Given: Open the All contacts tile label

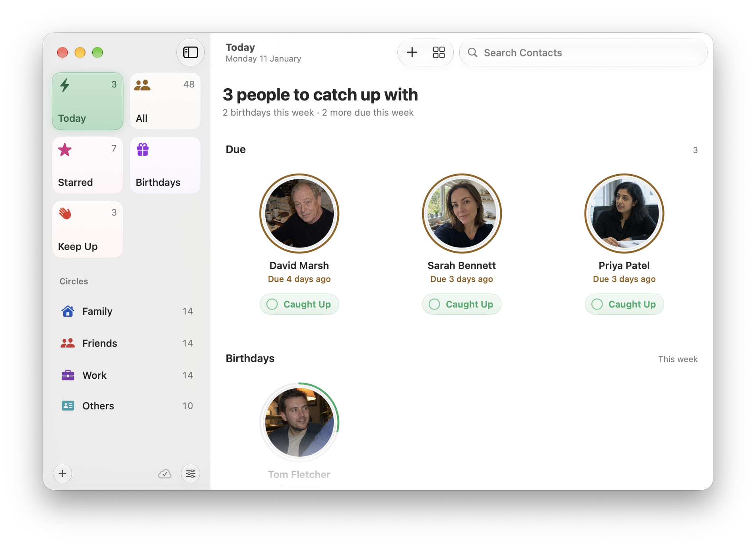Looking at the screenshot, I should pyautogui.click(x=142, y=118).
